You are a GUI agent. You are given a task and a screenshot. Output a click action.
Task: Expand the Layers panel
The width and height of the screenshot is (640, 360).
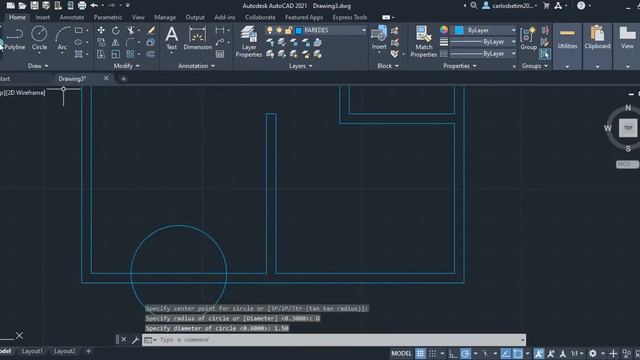300,66
